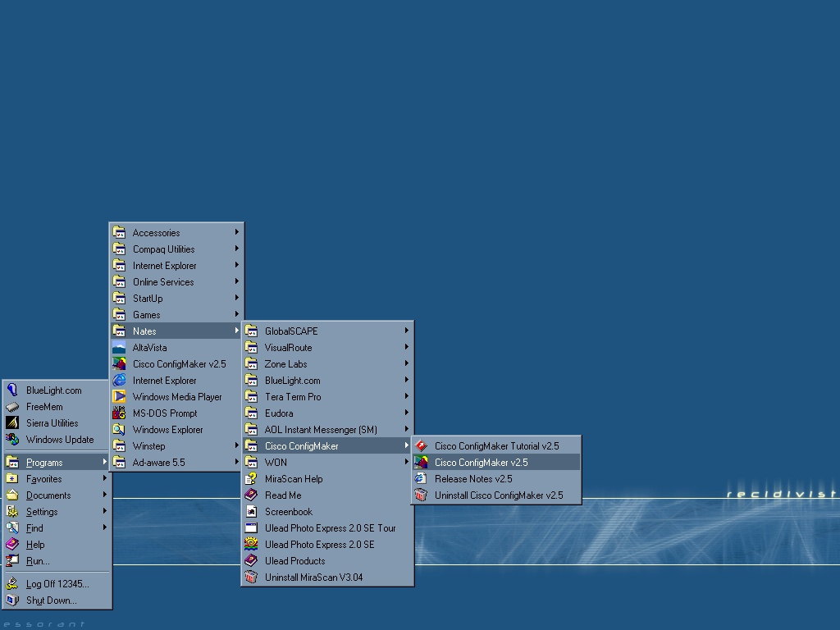
Task: Click the Settings icon in the Start menu
Action: 12,512
